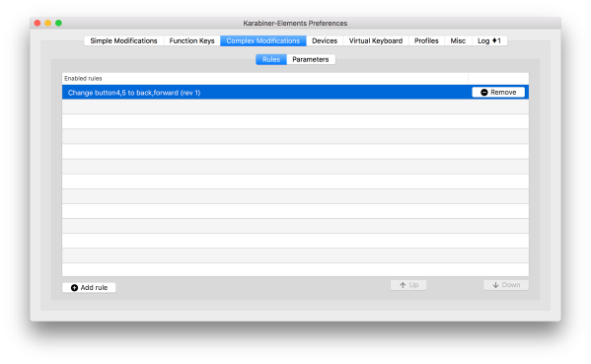Move selected rule Down
The image size is (591, 364).
[x=506, y=285]
